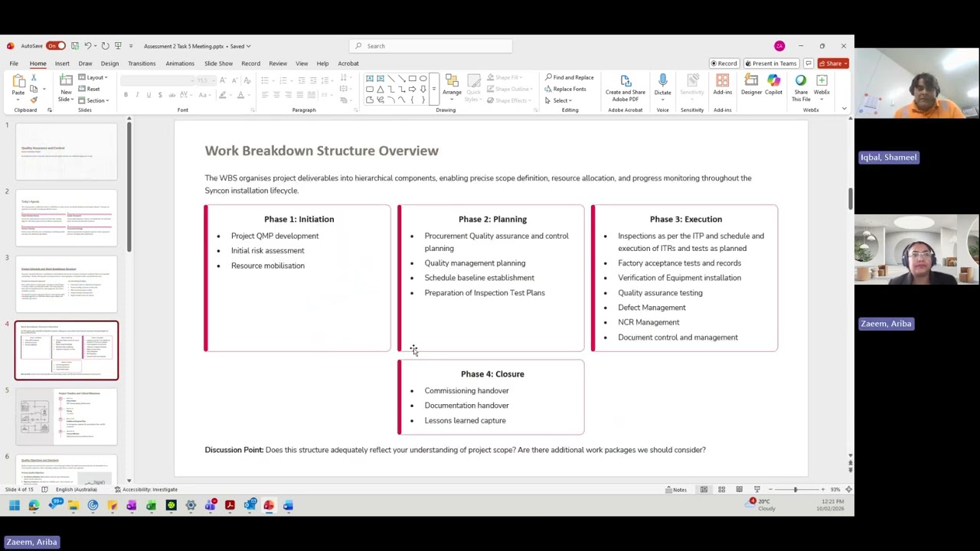Open the Transitions tab
This screenshot has height=551, width=980.
pos(142,64)
